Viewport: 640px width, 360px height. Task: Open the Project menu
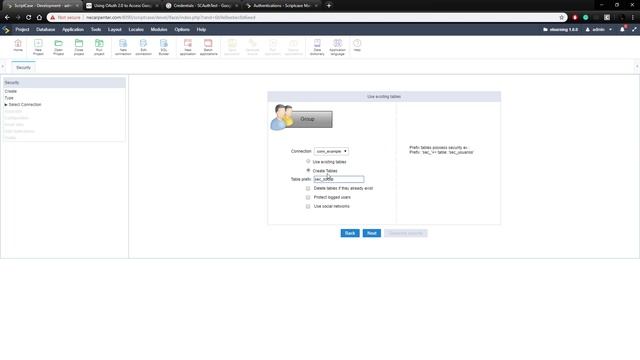click(x=22, y=29)
